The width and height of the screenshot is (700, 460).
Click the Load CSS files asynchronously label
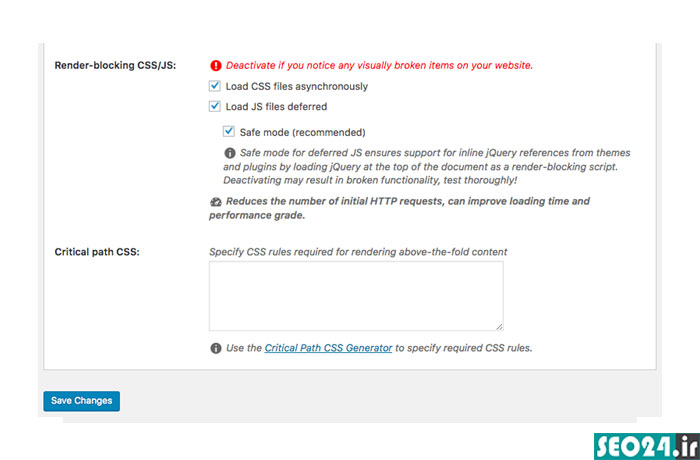pos(296,87)
